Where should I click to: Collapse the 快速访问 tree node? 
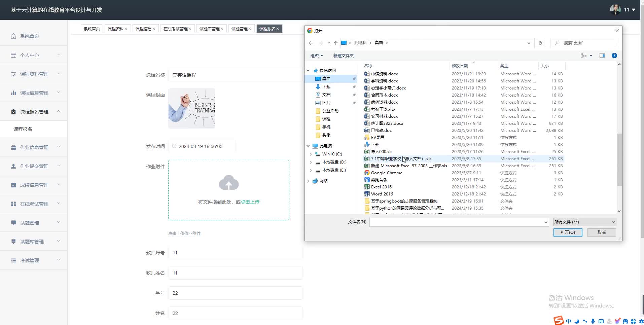[308, 71]
